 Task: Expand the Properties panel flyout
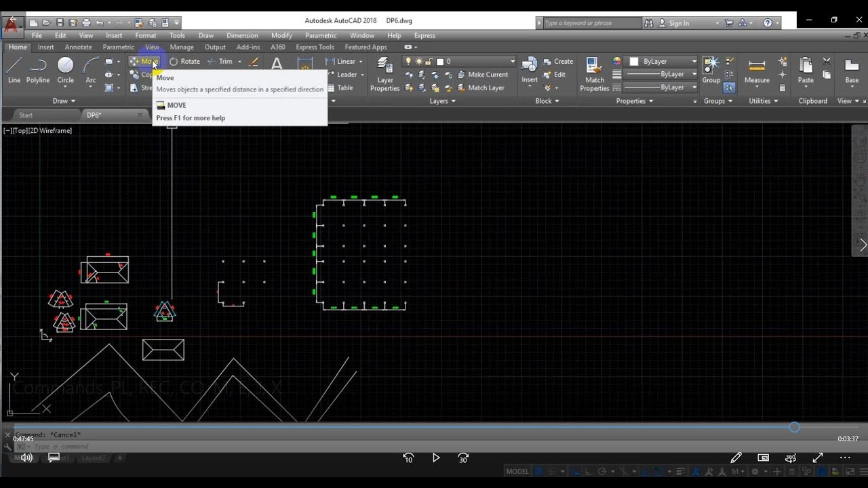[x=635, y=101]
